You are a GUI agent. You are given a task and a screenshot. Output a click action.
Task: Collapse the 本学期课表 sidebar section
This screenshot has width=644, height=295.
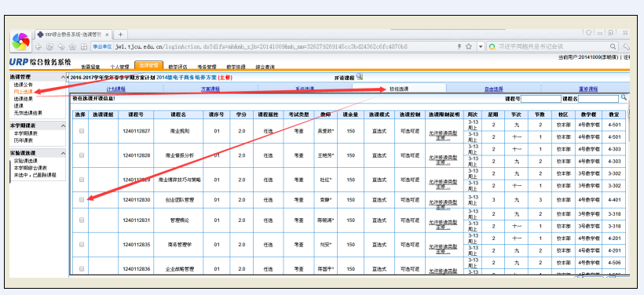coord(63,126)
